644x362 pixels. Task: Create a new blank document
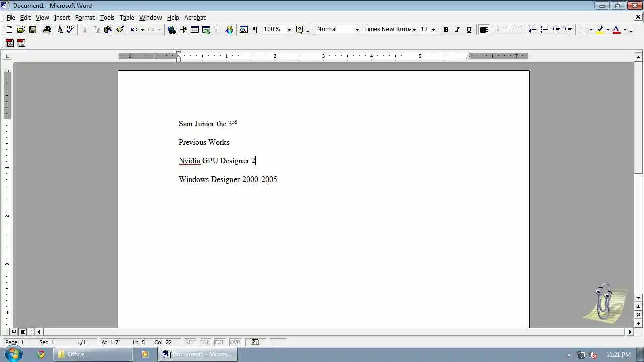coord(9,30)
